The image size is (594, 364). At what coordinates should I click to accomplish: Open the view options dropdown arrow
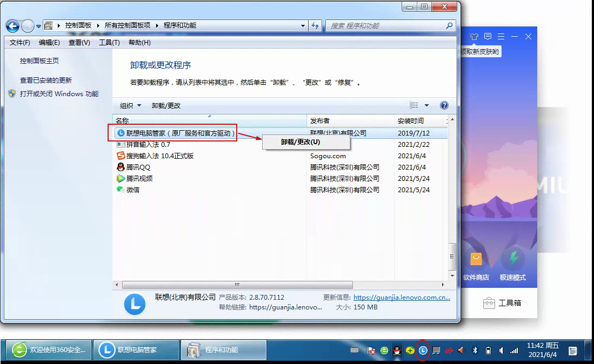tap(426, 105)
